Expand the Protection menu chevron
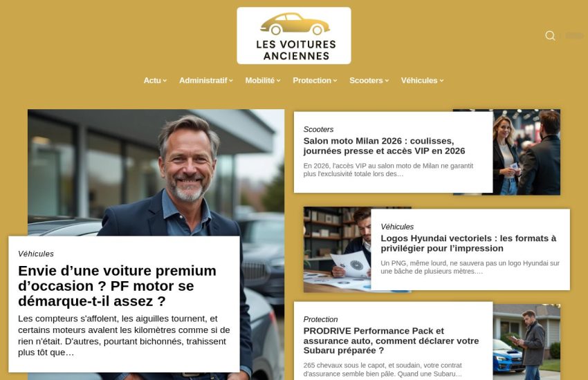588x380 pixels. coord(336,81)
